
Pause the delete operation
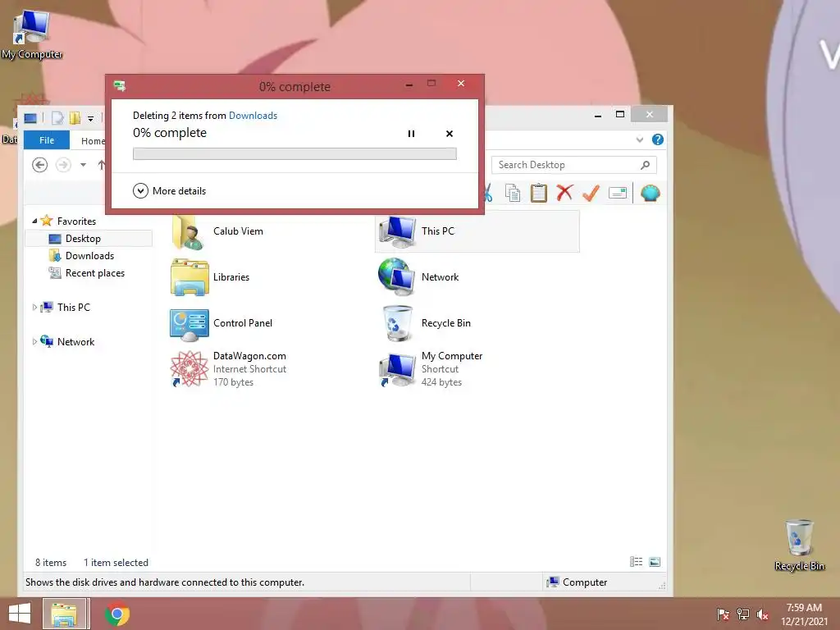[x=411, y=134]
